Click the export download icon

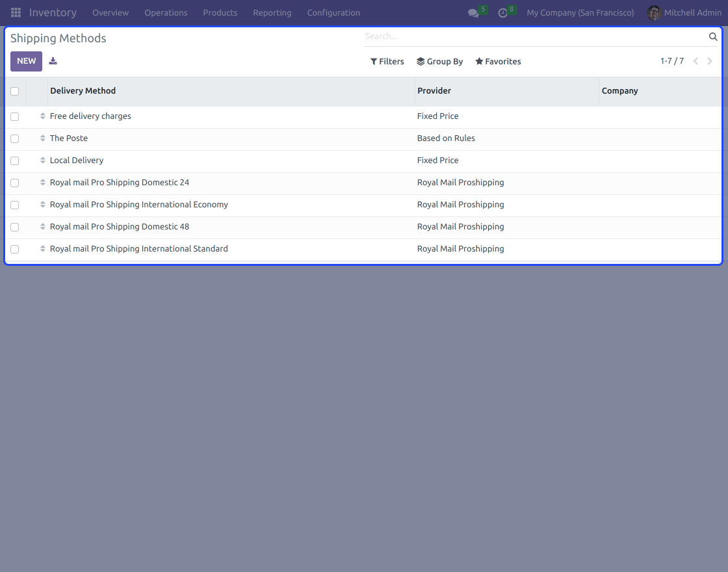(x=53, y=61)
